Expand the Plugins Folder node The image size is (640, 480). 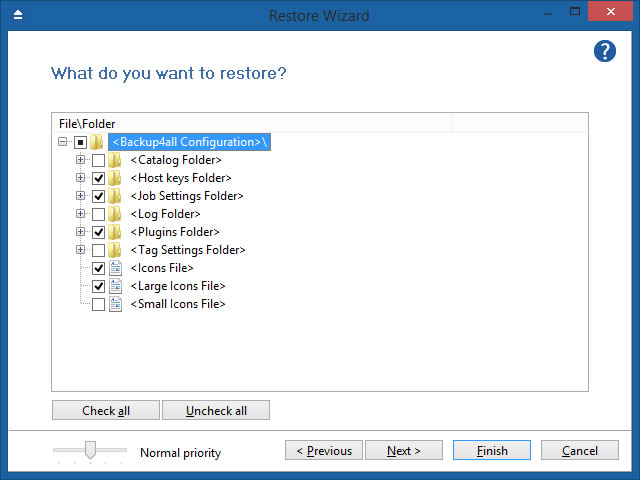(80, 231)
